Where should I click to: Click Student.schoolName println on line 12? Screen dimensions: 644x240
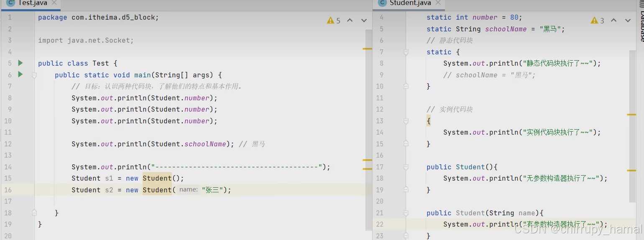153,144
